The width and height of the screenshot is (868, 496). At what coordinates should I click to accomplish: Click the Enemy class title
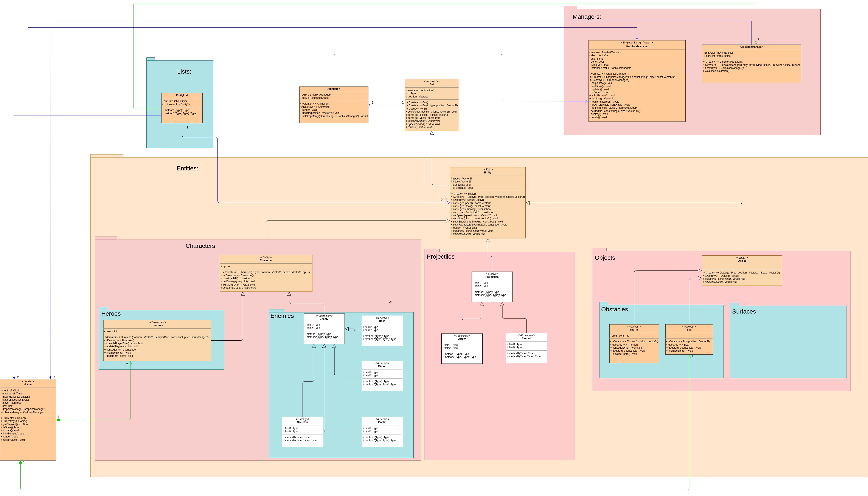(324, 319)
